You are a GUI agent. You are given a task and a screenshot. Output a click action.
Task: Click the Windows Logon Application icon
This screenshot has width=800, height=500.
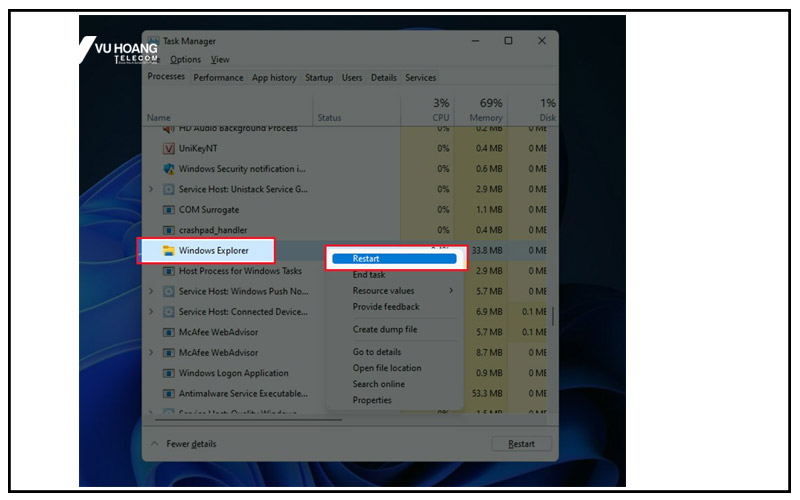click(x=168, y=373)
